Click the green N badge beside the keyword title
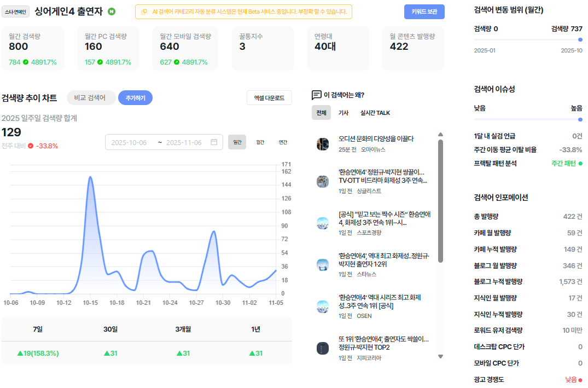This screenshot has height=388, width=588. [x=112, y=11]
